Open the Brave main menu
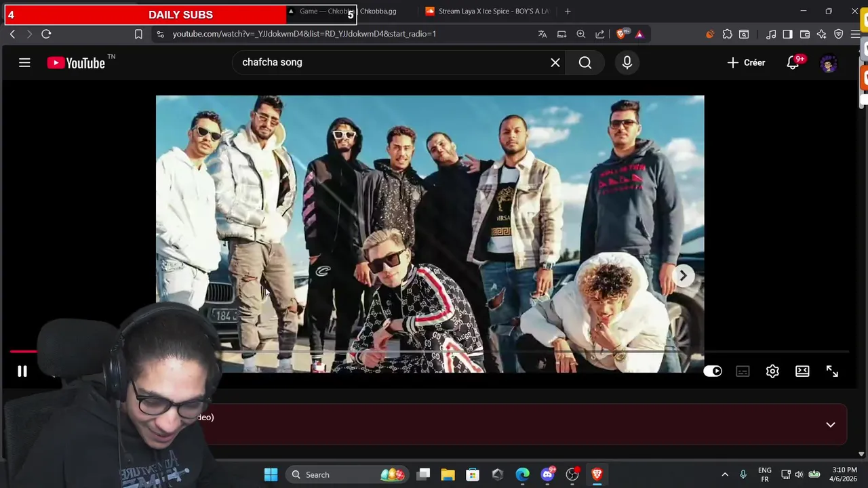 (x=855, y=34)
